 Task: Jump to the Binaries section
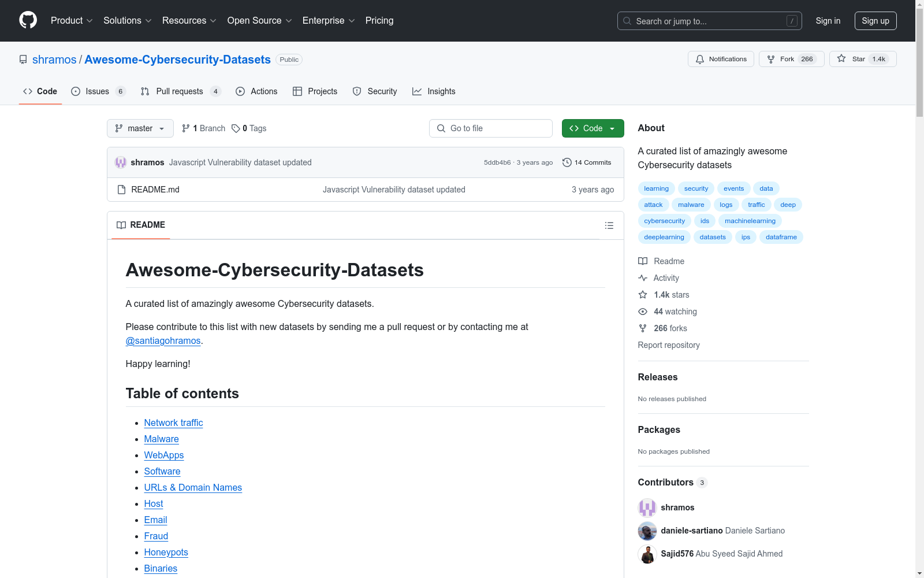point(161,569)
